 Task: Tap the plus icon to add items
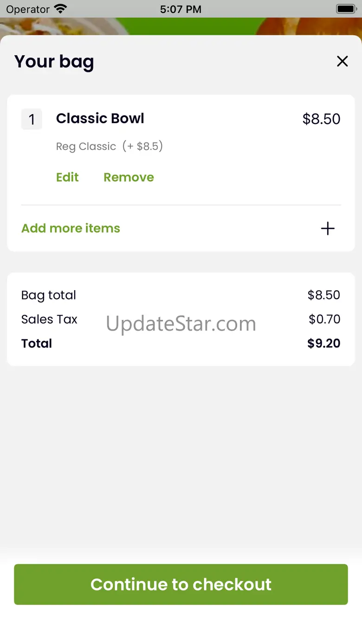328,228
